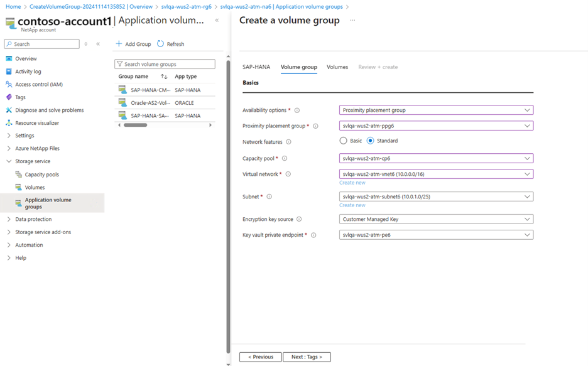Open Activity log from sidebar
The image size is (588, 366).
(28, 72)
